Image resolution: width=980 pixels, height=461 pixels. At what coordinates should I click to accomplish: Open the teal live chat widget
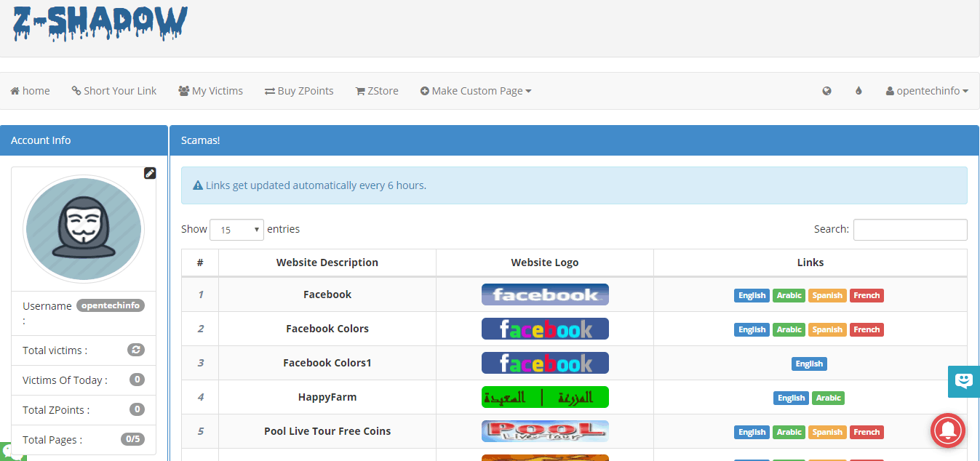(964, 381)
